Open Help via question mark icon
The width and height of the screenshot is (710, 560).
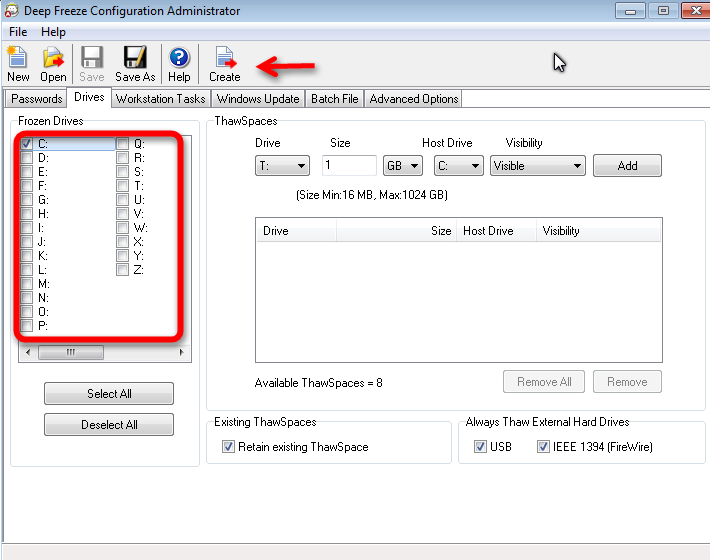click(179, 64)
